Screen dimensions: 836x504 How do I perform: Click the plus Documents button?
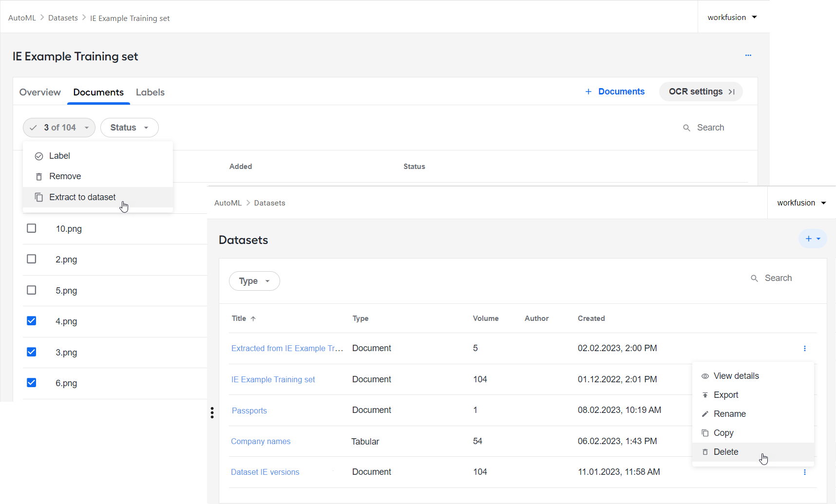(x=615, y=92)
